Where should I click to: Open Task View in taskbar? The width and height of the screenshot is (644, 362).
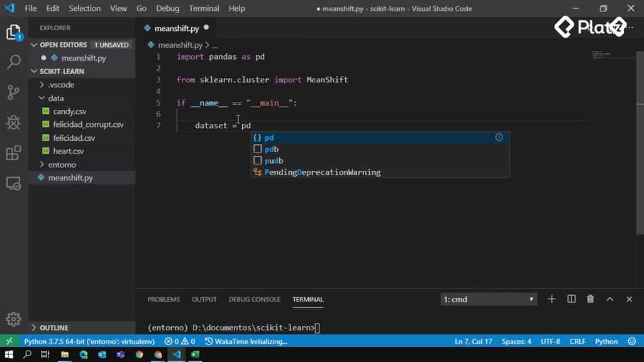point(45,354)
